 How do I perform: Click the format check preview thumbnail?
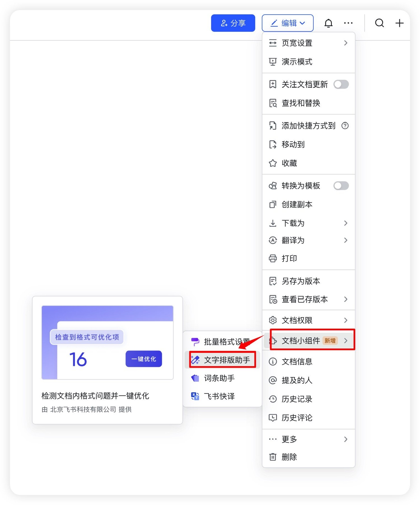108,342
